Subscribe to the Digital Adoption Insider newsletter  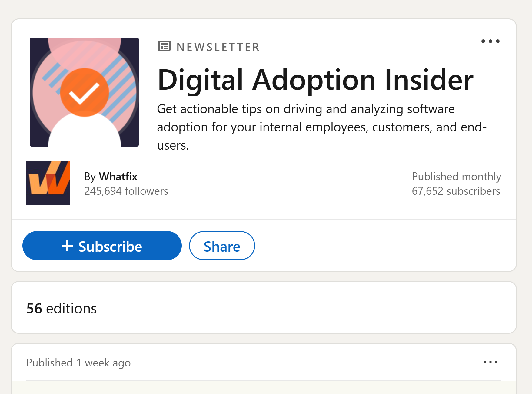pos(102,246)
